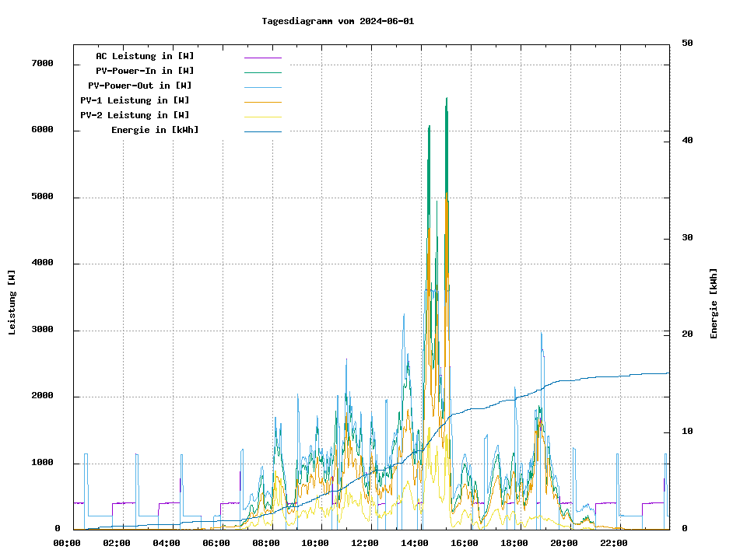747x560 pixels.
Task: Click the 00:00 label on the time axis
Action: pyautogui.click(x=67, y=543)
